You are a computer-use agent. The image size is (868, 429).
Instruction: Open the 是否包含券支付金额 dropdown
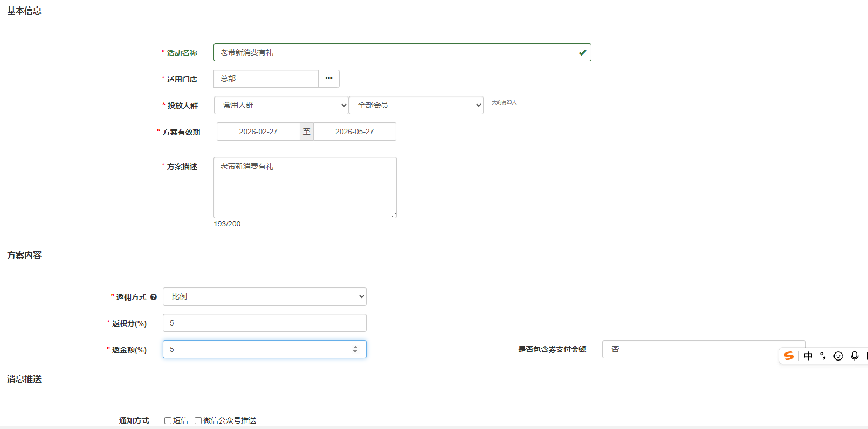[690, 349]
